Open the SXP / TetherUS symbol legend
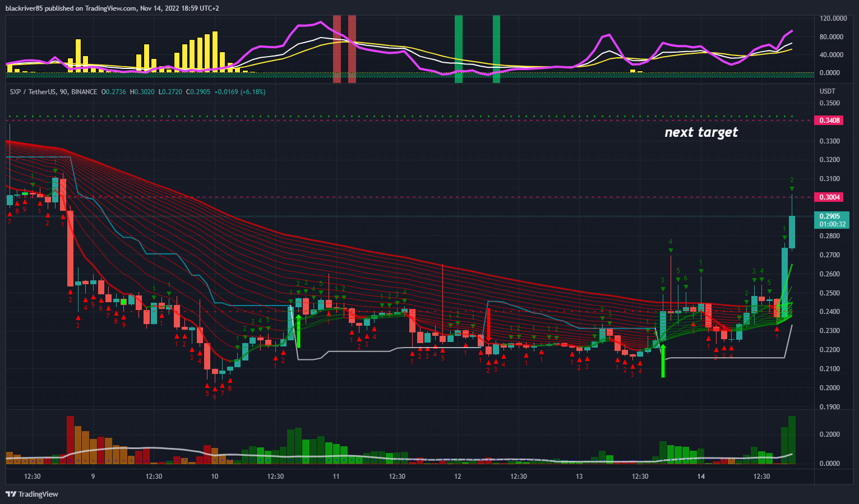Image resolution: width=859 pixels, height=504 pixels. click(x=53, y=92)
